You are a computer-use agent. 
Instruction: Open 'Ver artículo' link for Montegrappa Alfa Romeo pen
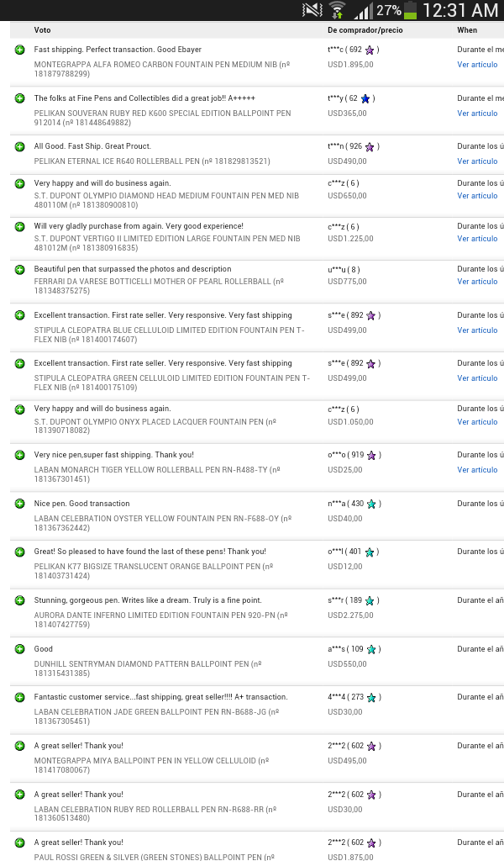click(477, 65)
